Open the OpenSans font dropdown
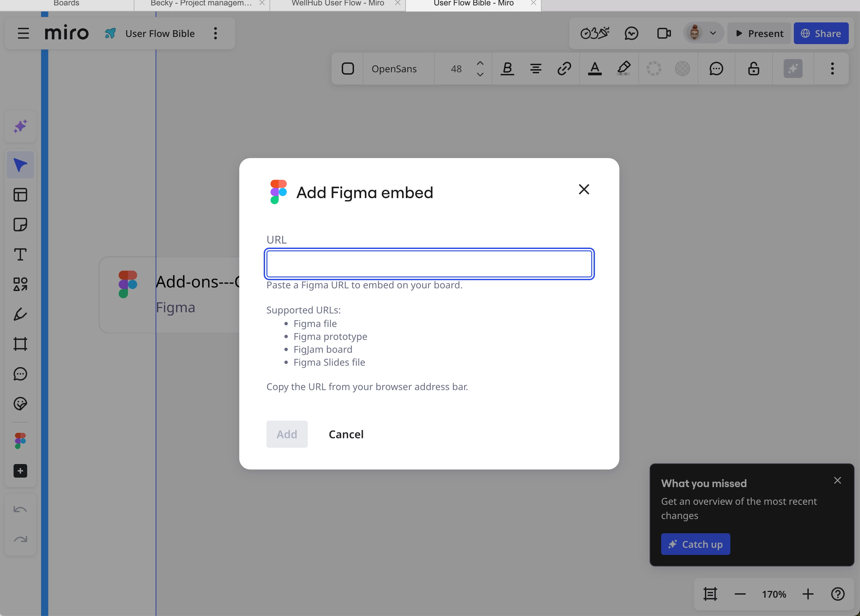This screenshot has height=616, width=860. (x=394, y=69)
